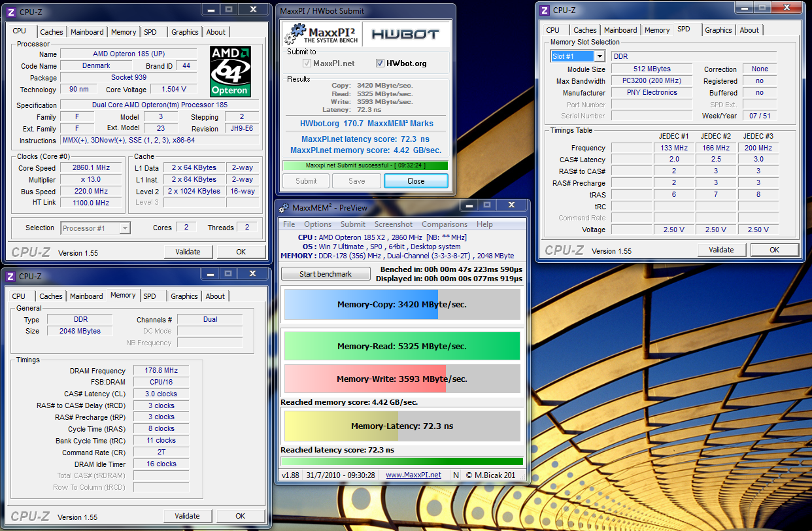The height and width of the screenshot is (531, 812).
Task: Click the Revision JH9-E6 value
Action: click(x=241, y=129)
